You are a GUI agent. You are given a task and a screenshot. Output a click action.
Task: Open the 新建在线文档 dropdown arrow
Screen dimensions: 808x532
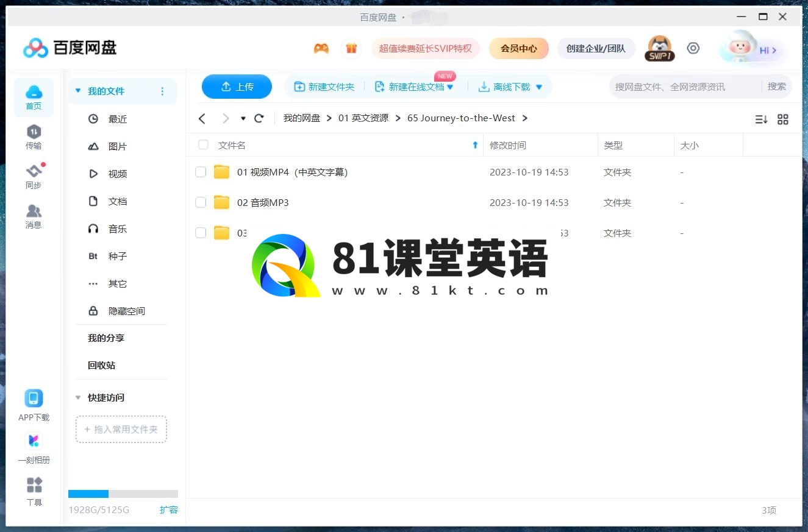pyautogui.click(x=451, y=87)
